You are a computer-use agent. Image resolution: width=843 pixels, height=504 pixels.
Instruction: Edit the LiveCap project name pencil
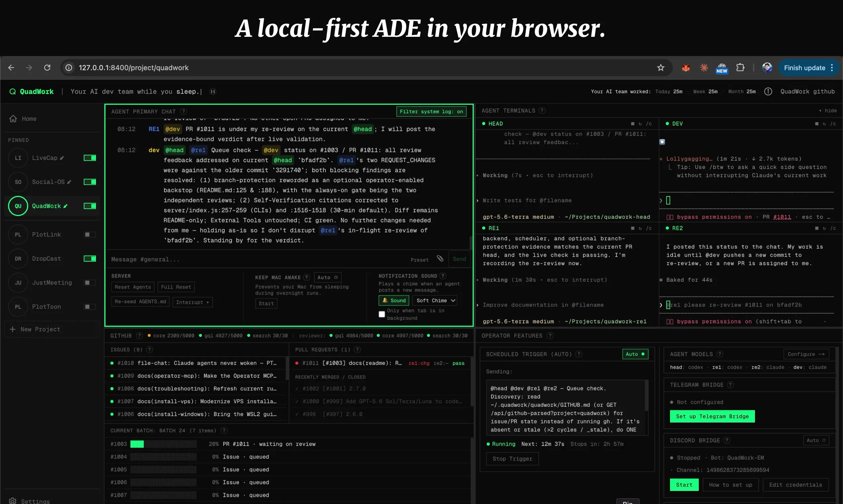click(62, 158)
